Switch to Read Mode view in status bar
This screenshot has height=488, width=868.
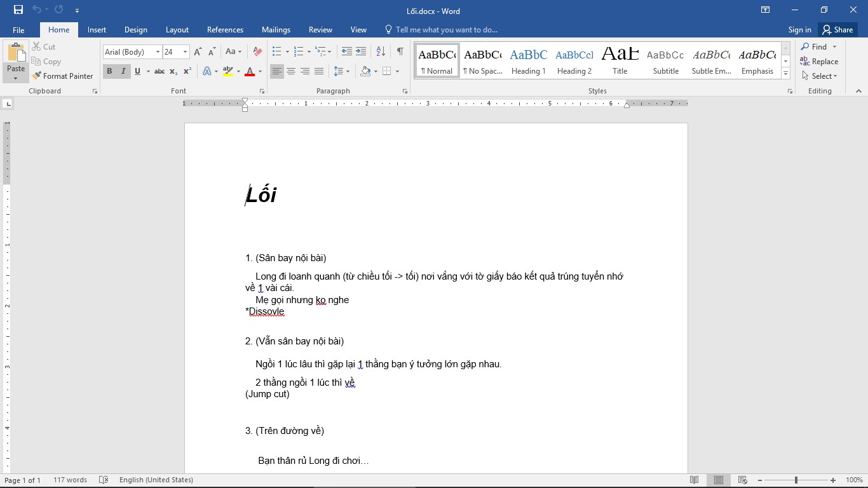pos(695,480)
